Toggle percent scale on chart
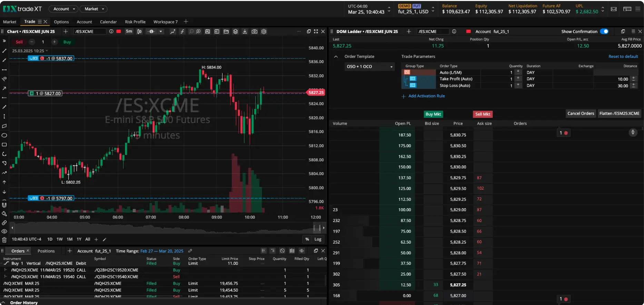 point(307,239)
